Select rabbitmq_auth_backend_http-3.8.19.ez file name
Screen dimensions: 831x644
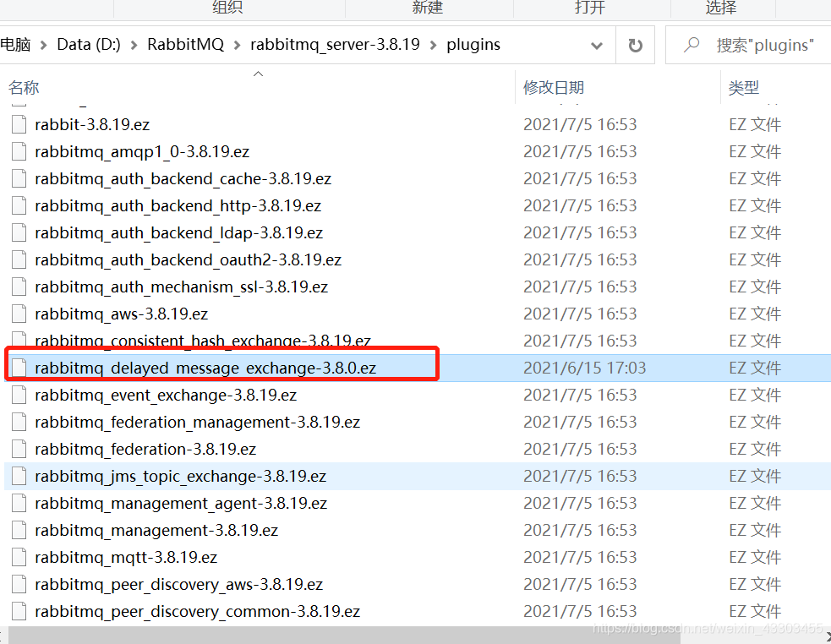coord(178,205)
